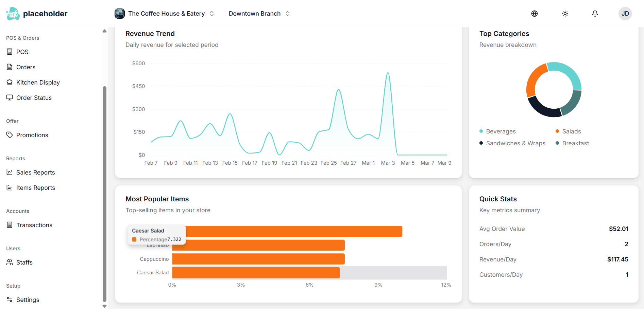This screenshot has width=644, height=309.
Task: Open the Downtown Branch dropdown
Action: [259, 14]
